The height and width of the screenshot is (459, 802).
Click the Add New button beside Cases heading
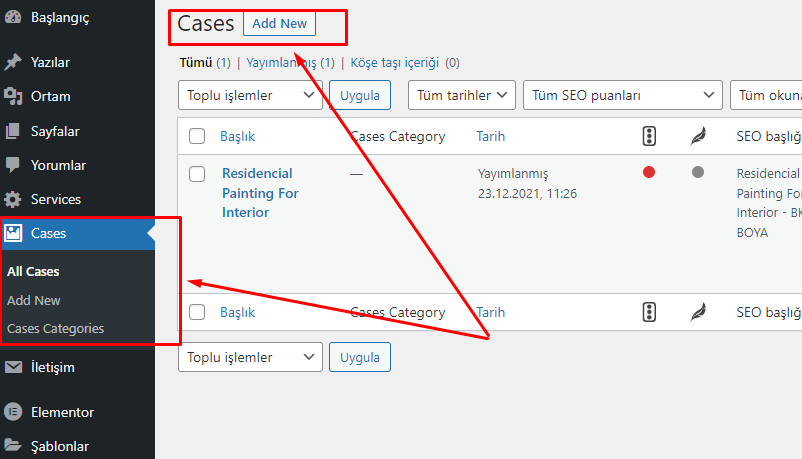pyautogui.click(x=279, y=23)
